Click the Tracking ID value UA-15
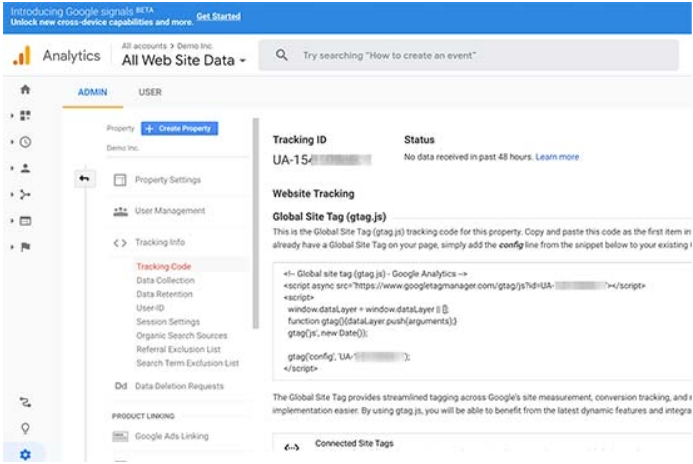 321,160
